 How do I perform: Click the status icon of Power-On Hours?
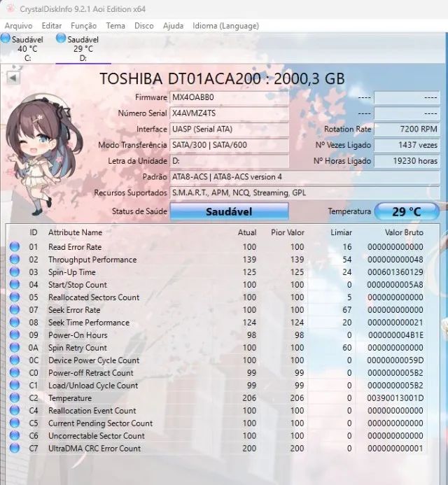click(x=15, y=335)
